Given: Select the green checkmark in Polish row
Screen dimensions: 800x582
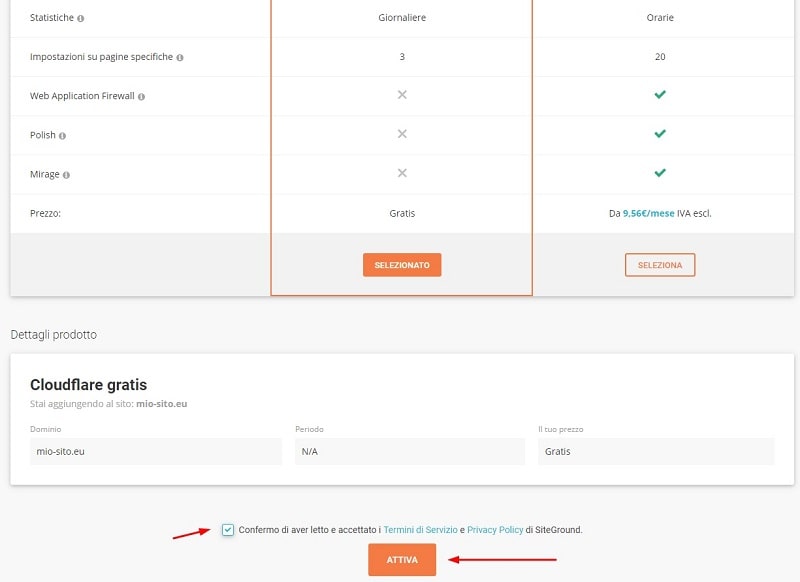Looking at the screenshot, I should (660, 134).
